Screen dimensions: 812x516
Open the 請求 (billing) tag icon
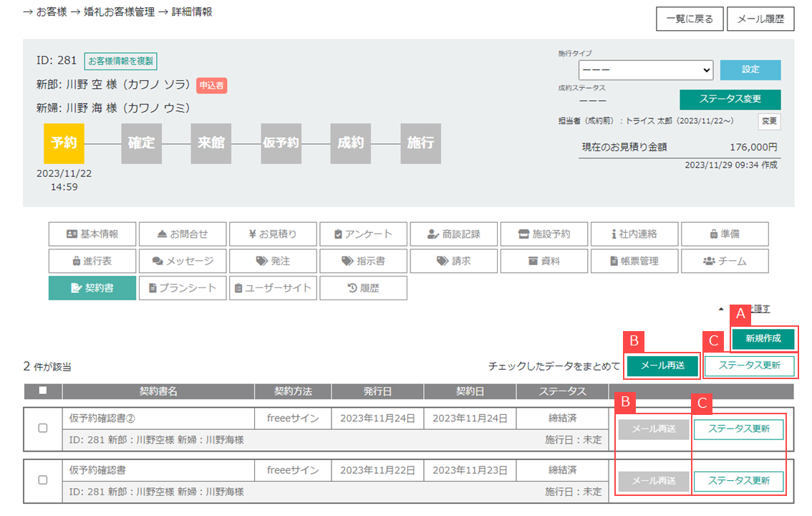point(453,261)
